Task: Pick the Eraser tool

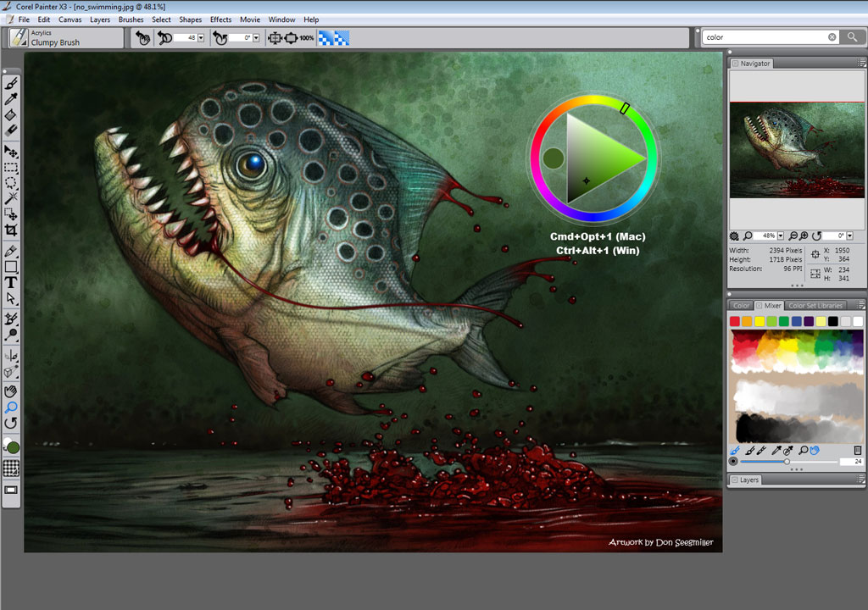Action: point(11,130)
